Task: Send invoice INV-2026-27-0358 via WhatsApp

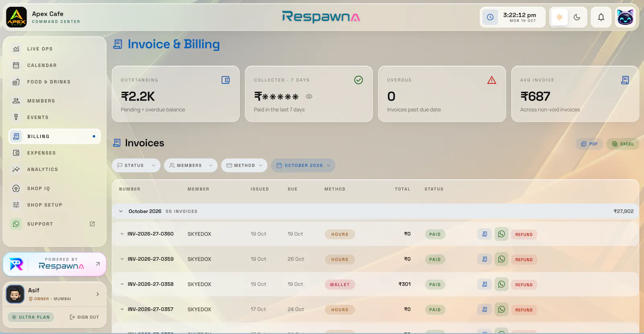Action: coord(502,284)
